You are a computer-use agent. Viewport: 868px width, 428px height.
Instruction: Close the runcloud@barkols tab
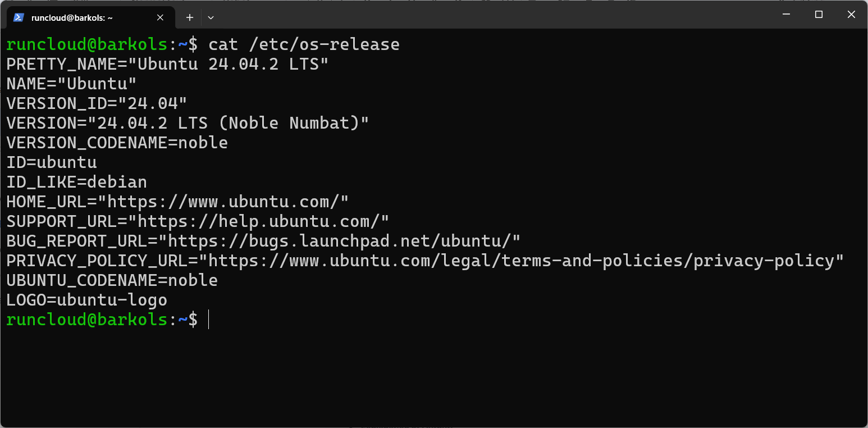pyautogui.click(x=160, y=17)
